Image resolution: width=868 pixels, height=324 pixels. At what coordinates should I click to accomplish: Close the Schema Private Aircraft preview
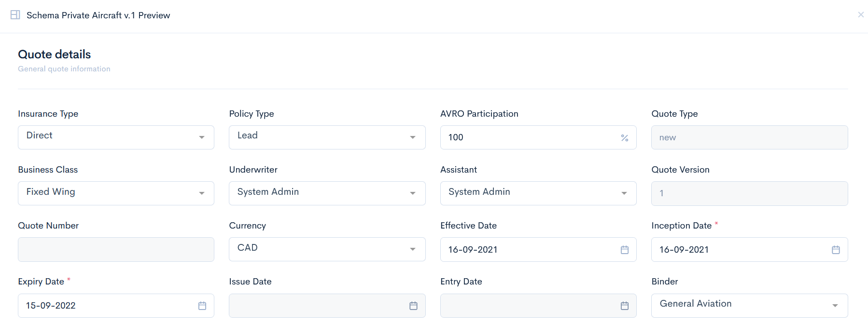[x=860, y=15]
